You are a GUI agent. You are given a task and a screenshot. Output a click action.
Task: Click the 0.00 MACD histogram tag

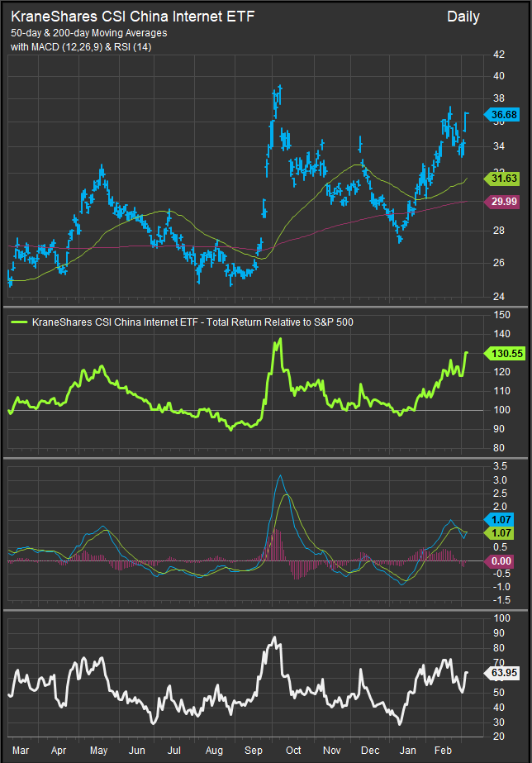point(500,561)
